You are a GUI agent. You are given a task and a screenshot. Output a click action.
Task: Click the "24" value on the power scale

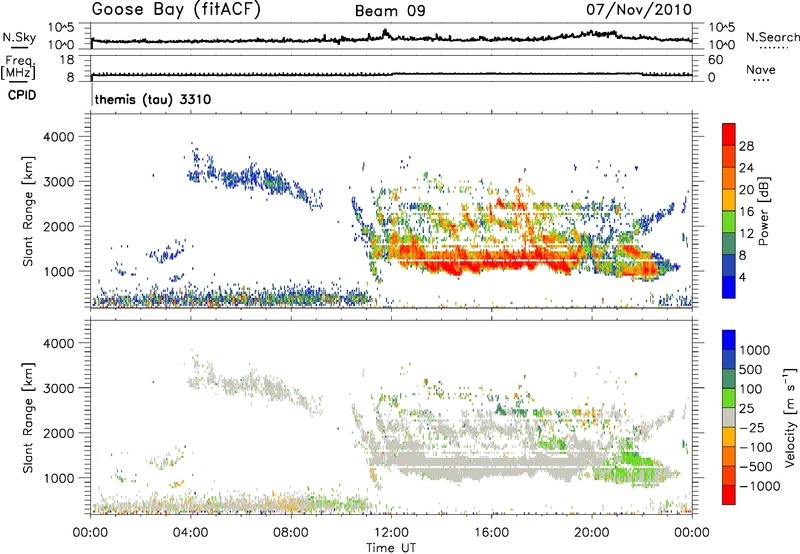click(x=746, y=168)
